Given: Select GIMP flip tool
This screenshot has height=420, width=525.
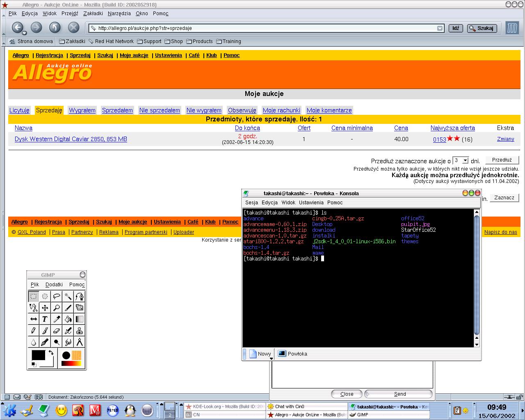Looking at the screenshot, I should [x=34, y=319].
